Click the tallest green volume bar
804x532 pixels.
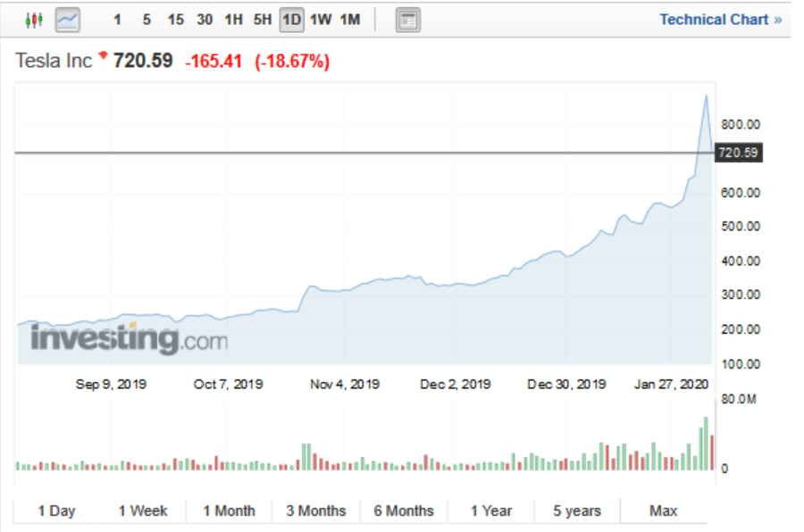pyautogui.click(x=706, y=444)
